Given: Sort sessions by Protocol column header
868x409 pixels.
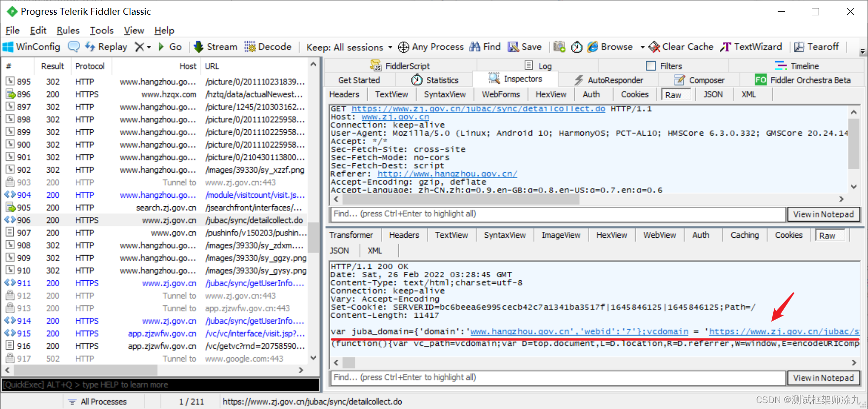Looking at the screenshot, I should pos(90,66).
